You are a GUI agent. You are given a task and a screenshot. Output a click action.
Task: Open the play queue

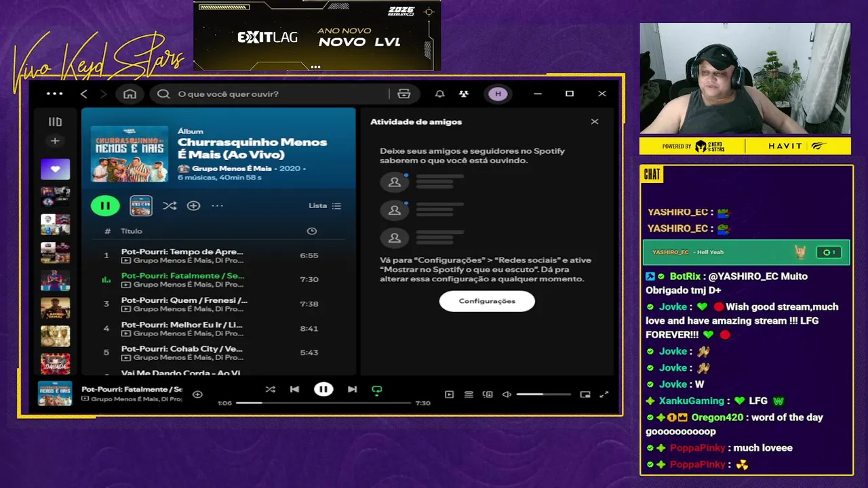pyautogui.click(x=469, y=394)
